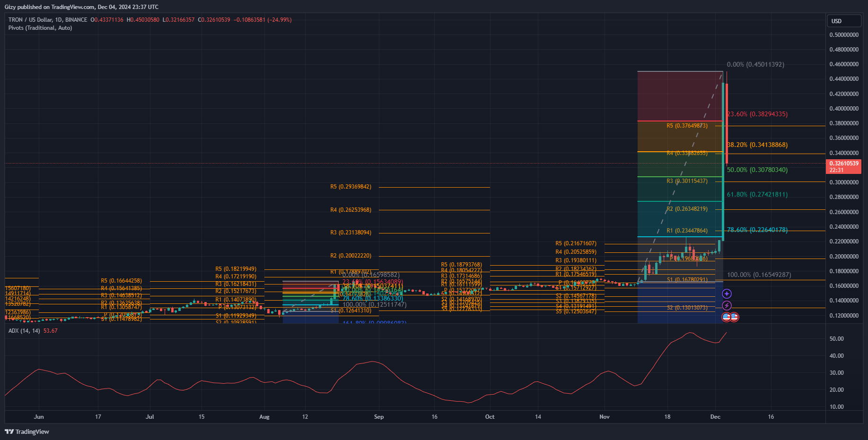Image resolution: width=868 pixels, height=440 pixels.
Task: Click the 0.30000000 price axis value
Action: pos(844,182)
